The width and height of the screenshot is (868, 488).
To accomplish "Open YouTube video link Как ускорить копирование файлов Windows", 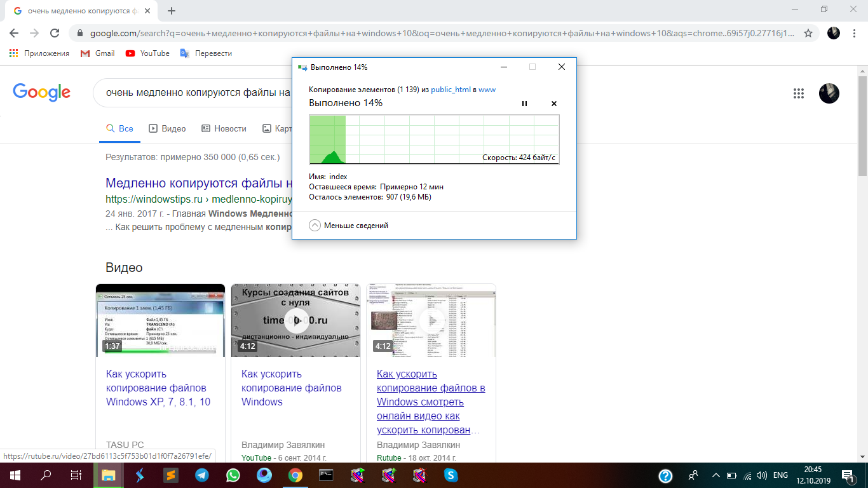I will pos(292,388).
